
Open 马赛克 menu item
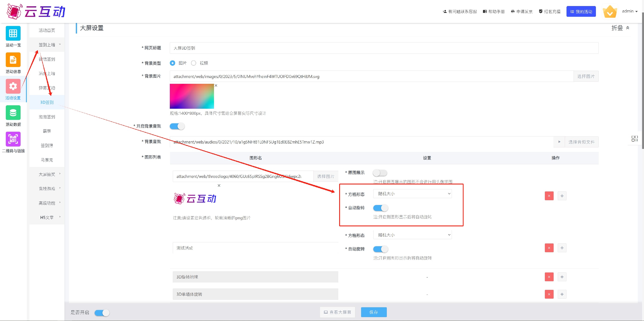[47, 160]
